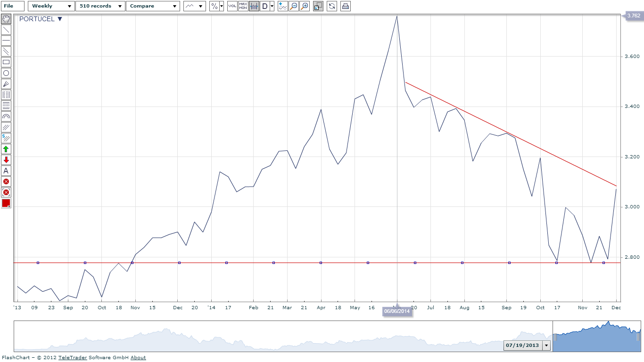
Task: Click the plain red delete circle icon
Action: [6, 181]
